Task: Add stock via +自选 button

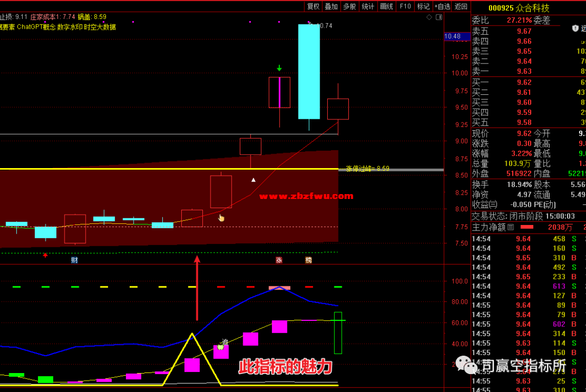Action: coord(442,7)
